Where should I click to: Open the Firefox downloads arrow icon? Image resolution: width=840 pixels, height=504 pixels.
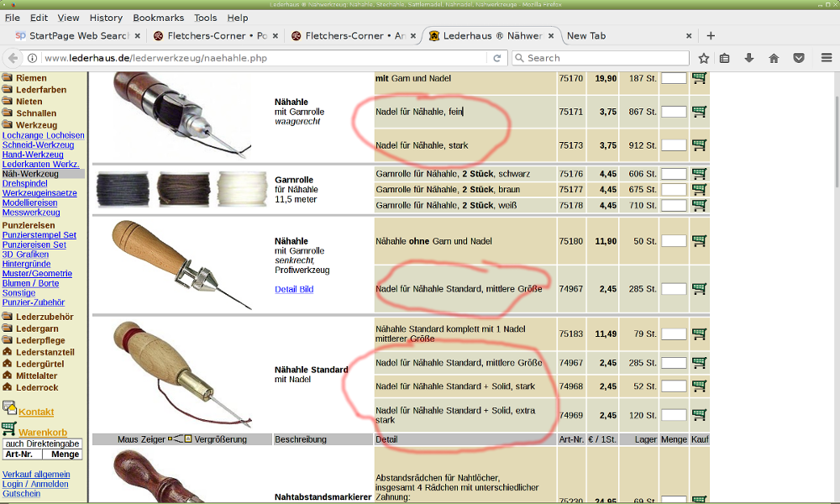(749, 58)
